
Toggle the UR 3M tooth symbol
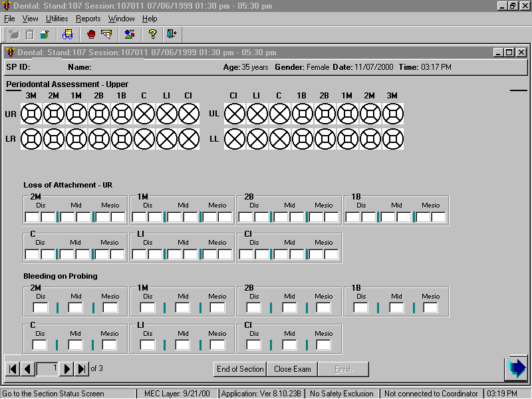coord(31,114)
